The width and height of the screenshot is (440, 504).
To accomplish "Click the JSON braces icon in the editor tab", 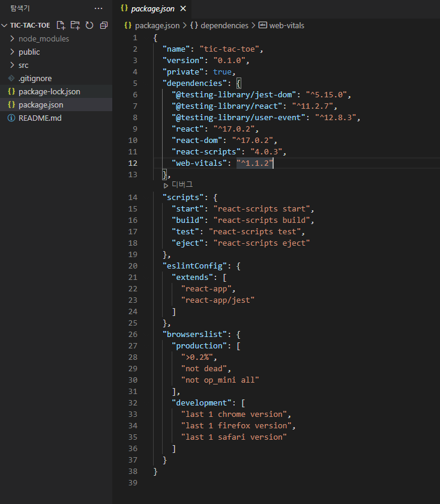I will click(124, 8).
